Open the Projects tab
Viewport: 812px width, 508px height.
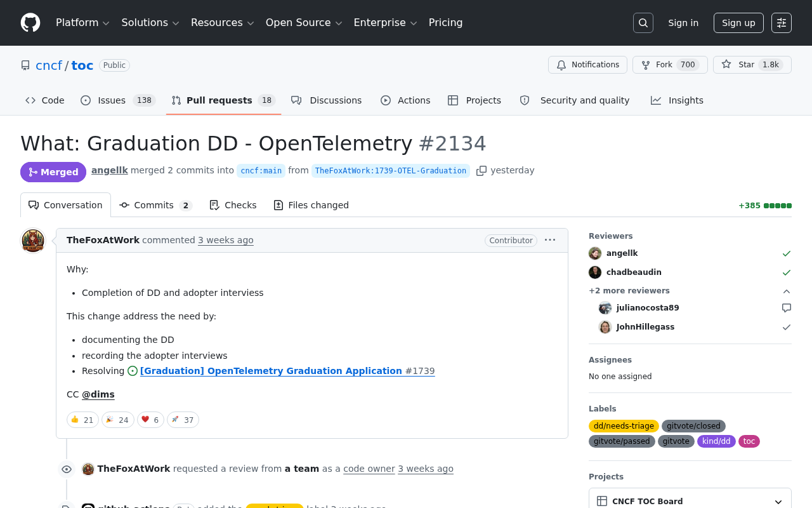click(475, 100)
